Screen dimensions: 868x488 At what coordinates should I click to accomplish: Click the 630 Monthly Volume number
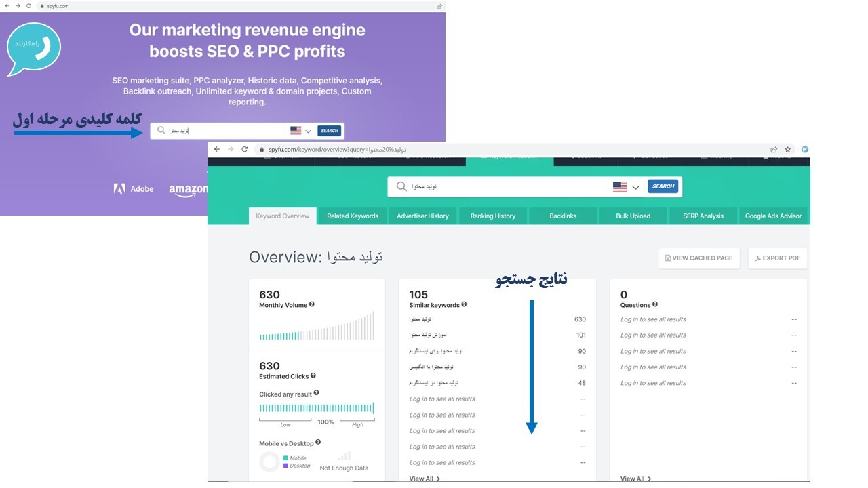point(269,295)
